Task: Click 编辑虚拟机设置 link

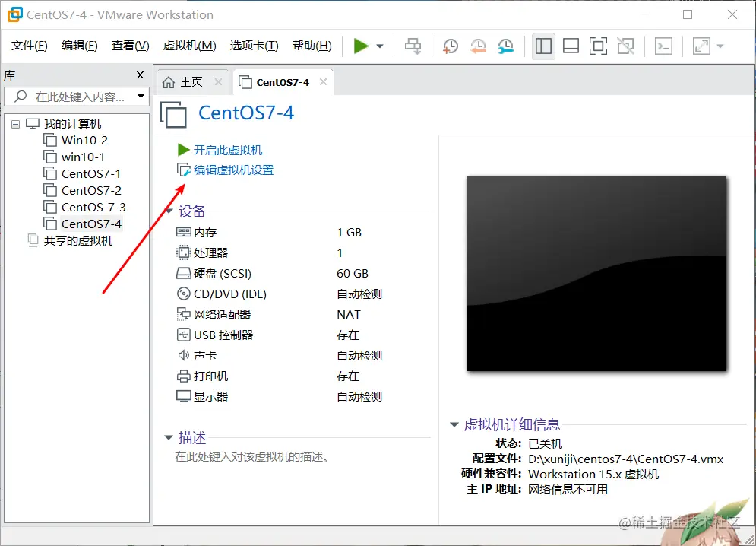Action: point(233,170)
